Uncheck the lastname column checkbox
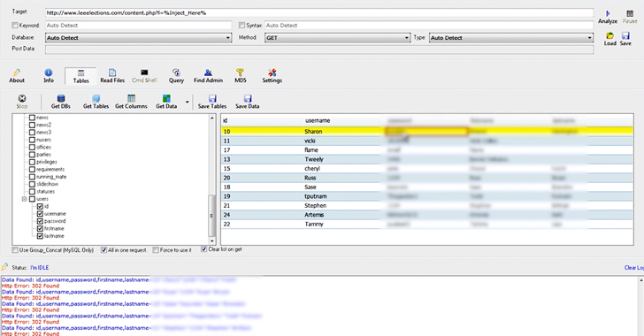 pos(40,236)
